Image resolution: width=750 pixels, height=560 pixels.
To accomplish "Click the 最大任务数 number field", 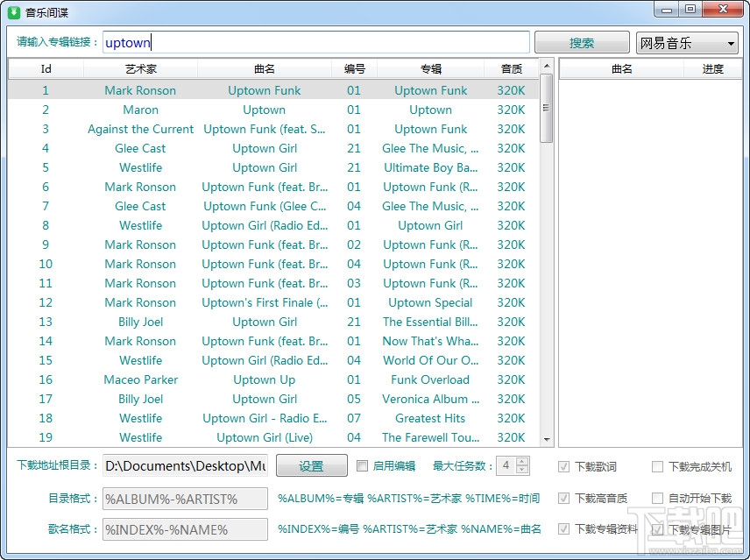I will [x=506, y=465].
